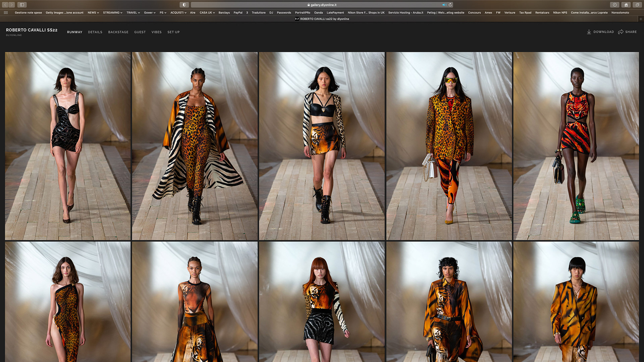Click the ROBERTO CAVALLI SS22 title link
644x362 pixels.
(32, 30)
